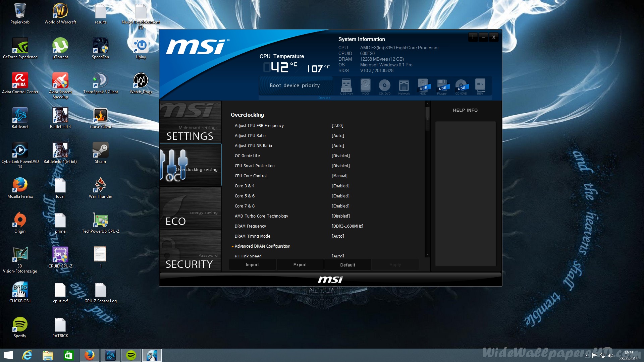The image size is (644, 362).
Task: Select the BEV boot device icon
Action: 480,86
